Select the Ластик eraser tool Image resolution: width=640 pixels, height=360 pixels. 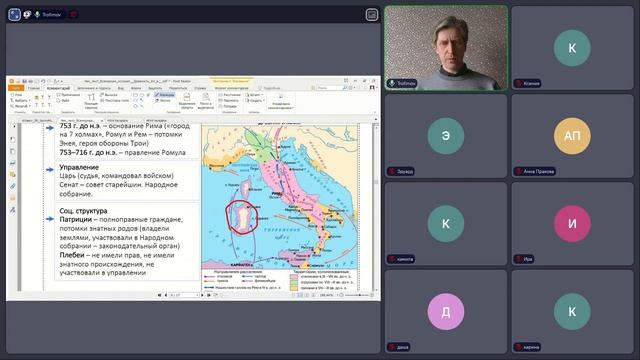tap(163, 100)
